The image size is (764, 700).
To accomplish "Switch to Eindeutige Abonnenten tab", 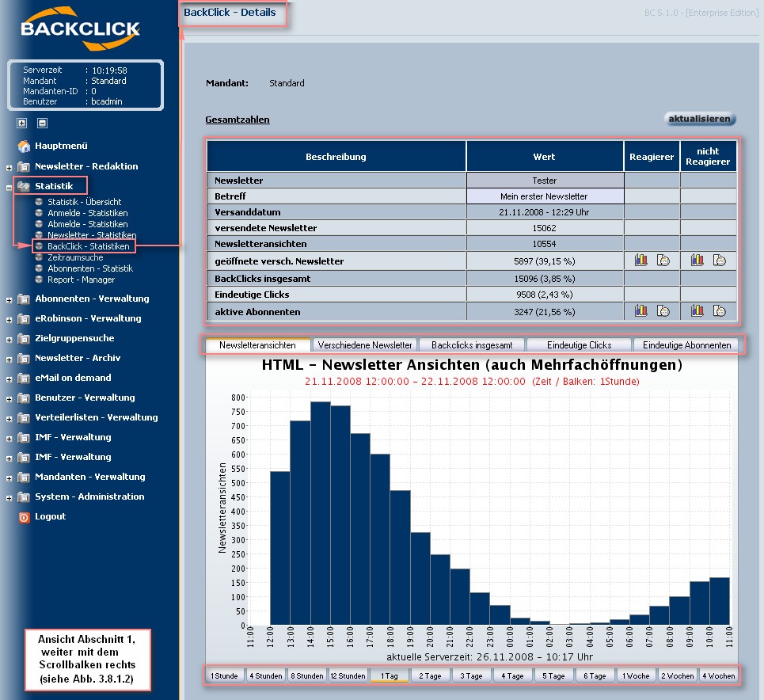I will click(686, 345).
